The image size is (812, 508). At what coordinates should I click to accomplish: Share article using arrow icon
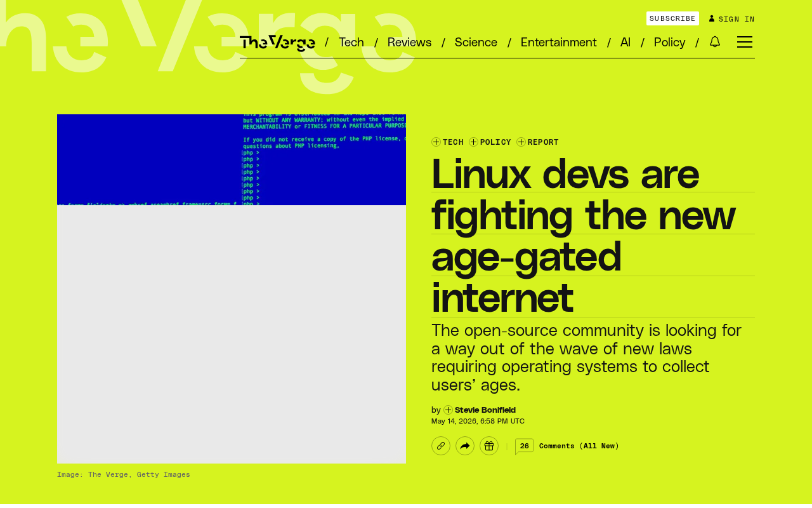pos(465,446)
